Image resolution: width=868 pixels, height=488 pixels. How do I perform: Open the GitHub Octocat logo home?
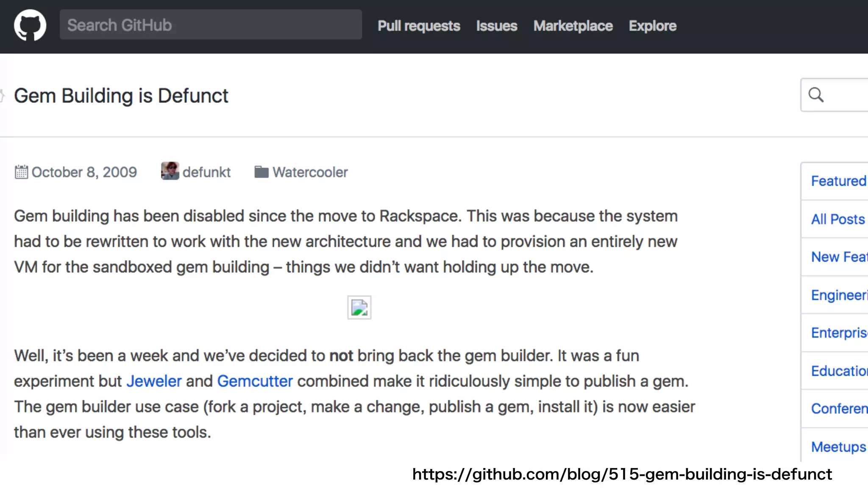click(30, 25)
